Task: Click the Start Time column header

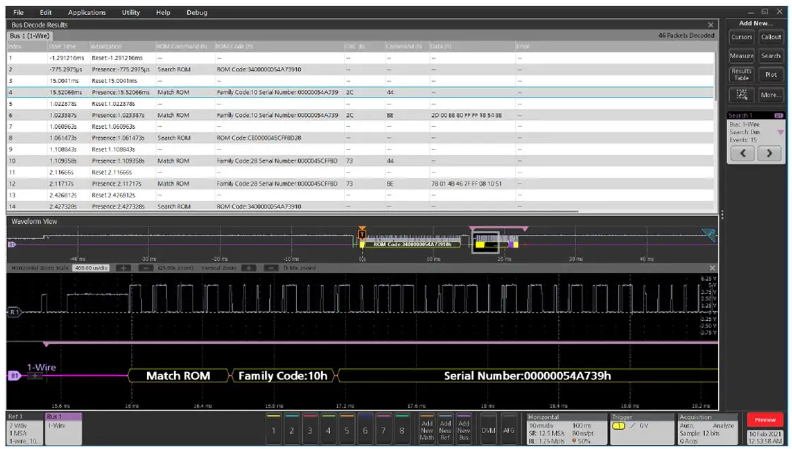Action: coord(62,46)
